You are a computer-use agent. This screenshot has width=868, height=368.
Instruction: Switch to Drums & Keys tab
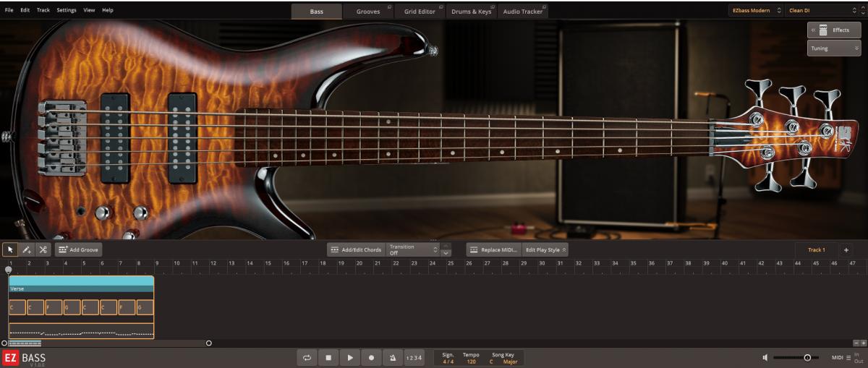click(x=471, y=12)
